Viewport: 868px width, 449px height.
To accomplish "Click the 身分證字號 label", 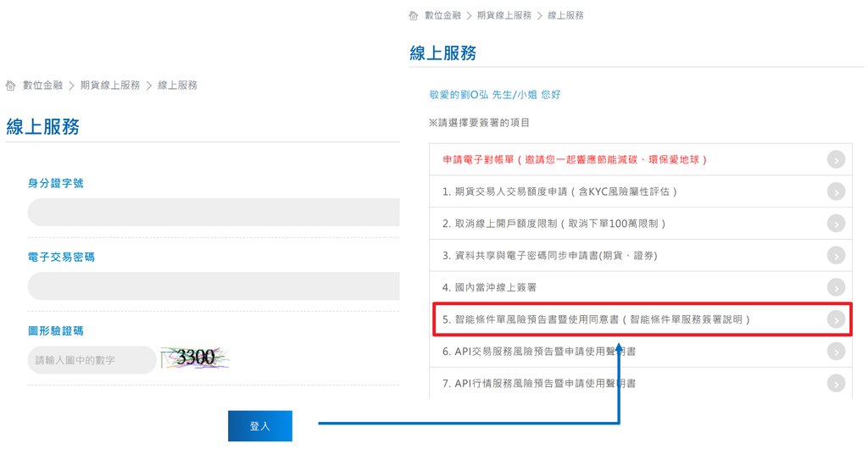I will pyautogui.click(x=55, y=183).
